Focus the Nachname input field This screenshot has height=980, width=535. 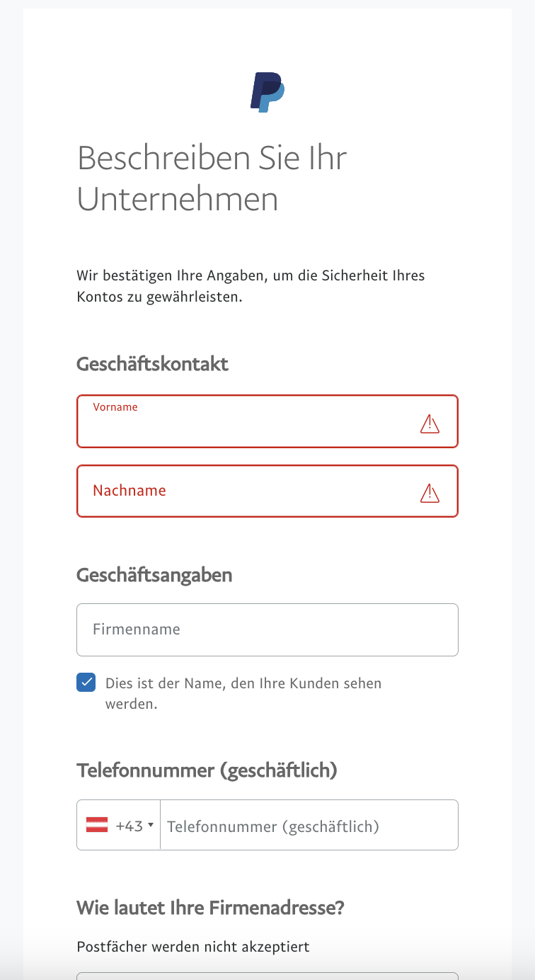click(248, 491)
